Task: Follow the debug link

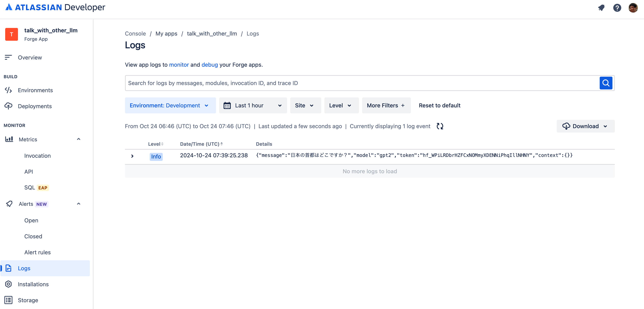Action: click(x=210, y=65)
